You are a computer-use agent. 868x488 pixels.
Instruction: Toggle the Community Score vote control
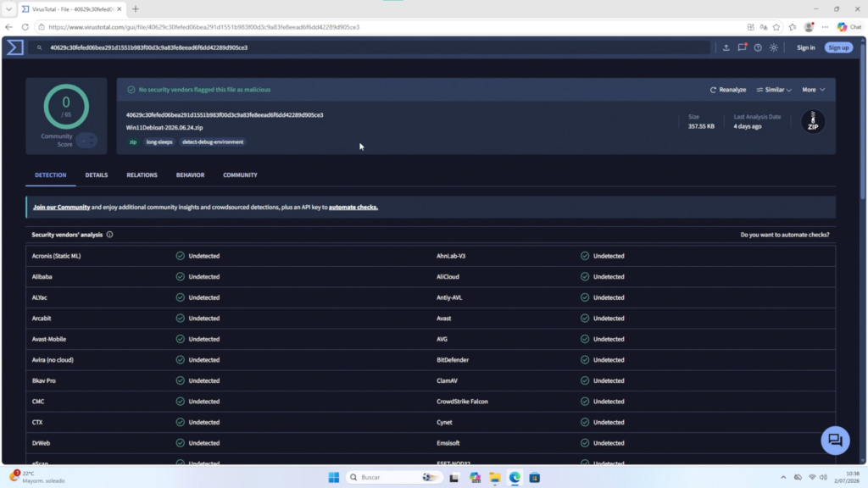[x=86, y=141]
